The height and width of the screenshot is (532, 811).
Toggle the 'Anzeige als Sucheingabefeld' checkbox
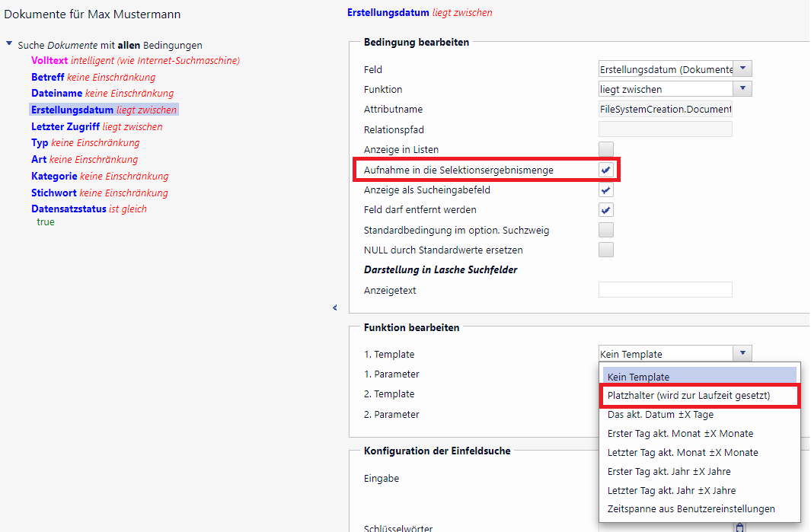click(x=606, y=190)
